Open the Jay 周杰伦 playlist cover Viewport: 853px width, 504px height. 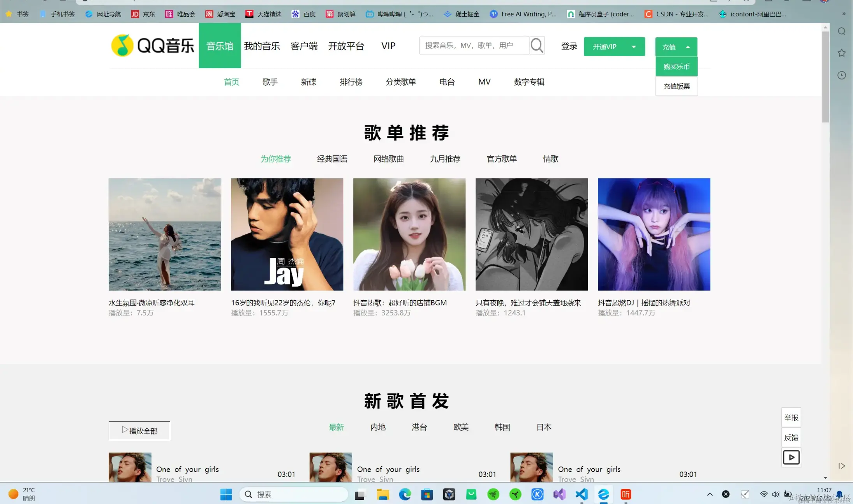pyautogui.click(x=287, y=234)
